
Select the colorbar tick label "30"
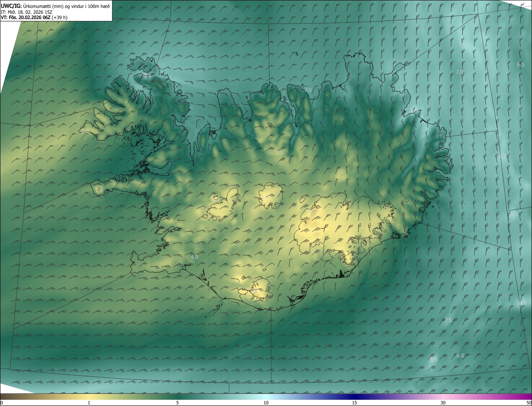point(443,403)
